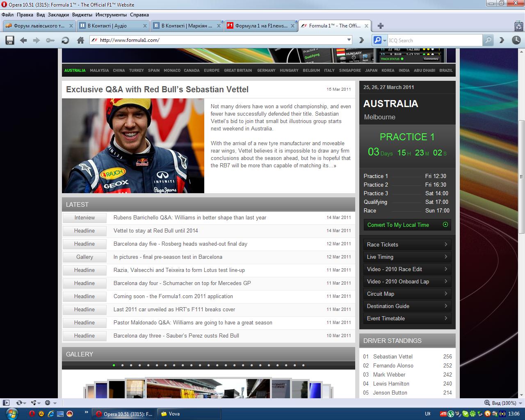Click the zoom magnifier icon in status bar
This screenshot has height=420, width=525.
pyautogui.click(x=487, y=403)
